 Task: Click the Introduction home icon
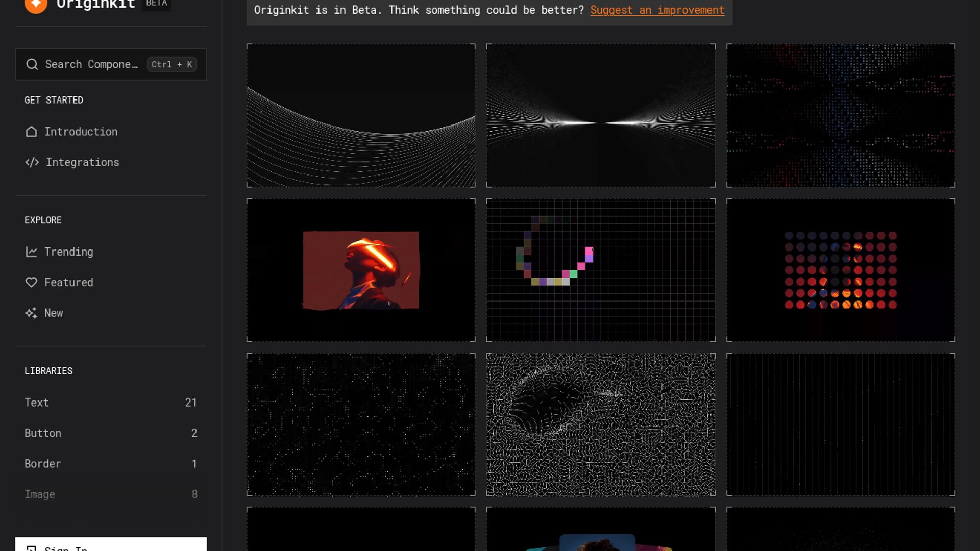point(31,132)
